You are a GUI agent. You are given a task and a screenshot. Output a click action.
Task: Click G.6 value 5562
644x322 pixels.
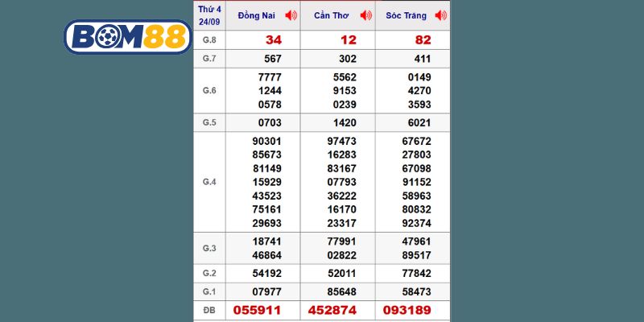pos(345,77)
